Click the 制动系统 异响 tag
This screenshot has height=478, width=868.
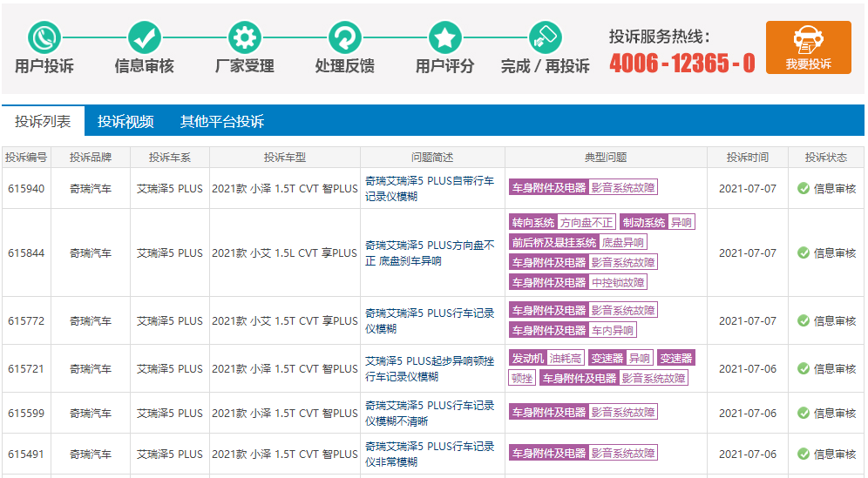point(657,222)
